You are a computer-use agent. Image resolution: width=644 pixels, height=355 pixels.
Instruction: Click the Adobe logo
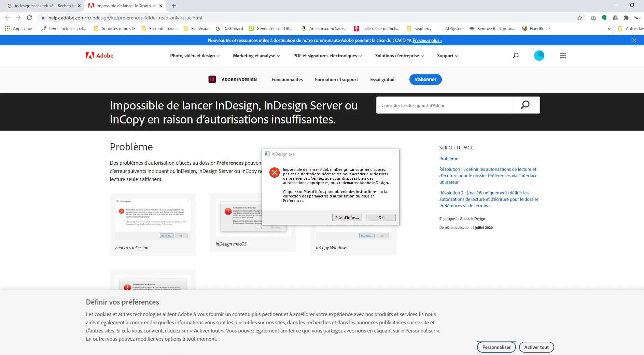(x=99, y=56)
